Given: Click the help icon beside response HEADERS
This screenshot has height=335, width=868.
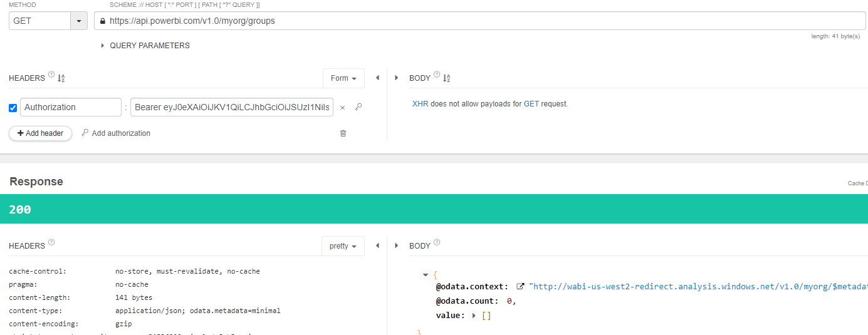Looking at the screenshot, I should pos(51,242).
